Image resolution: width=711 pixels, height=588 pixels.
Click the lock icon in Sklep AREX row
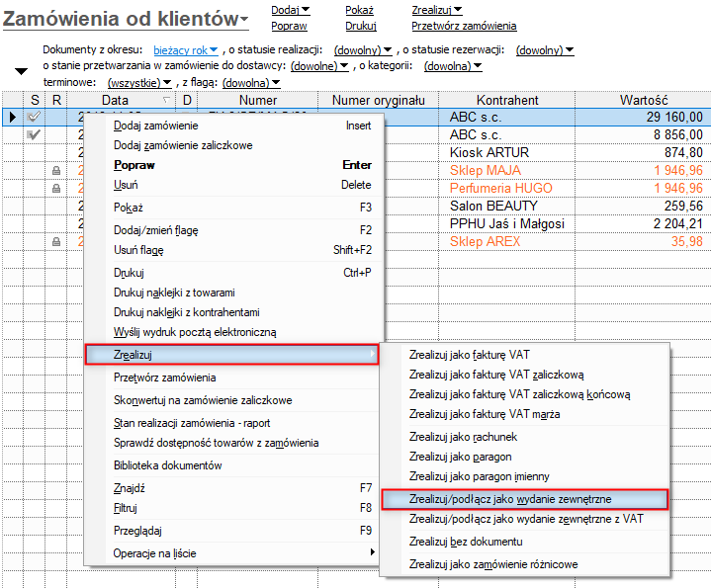pyautogui.click(x=56, y=241)
